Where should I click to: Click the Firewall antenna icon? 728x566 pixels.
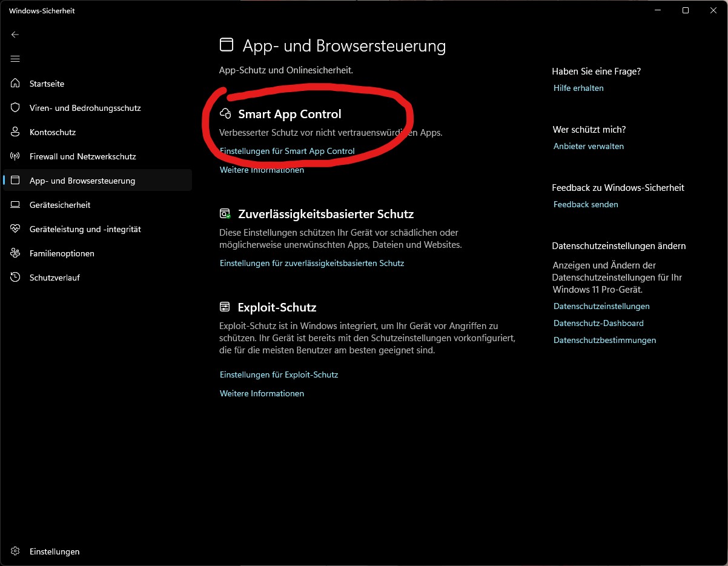[16, 156]
